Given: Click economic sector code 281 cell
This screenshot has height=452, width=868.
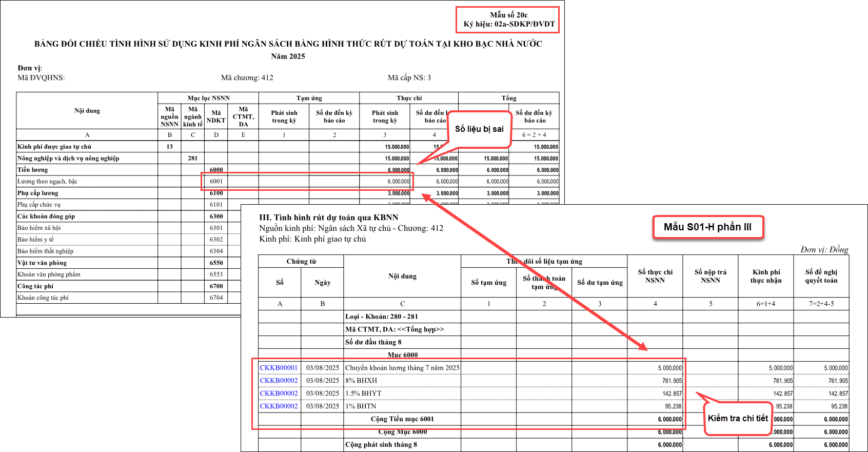Looking at the screenshot, I should click(x=193, y=159).
